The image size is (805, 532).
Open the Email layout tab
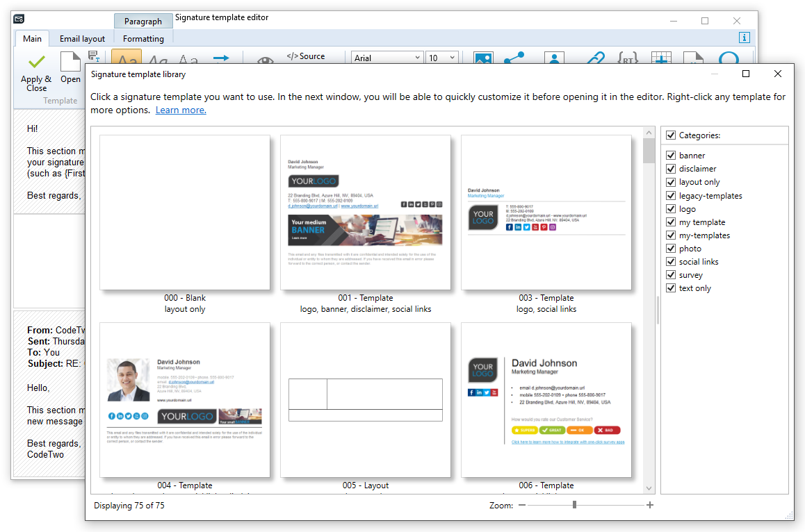click(82, 38)
